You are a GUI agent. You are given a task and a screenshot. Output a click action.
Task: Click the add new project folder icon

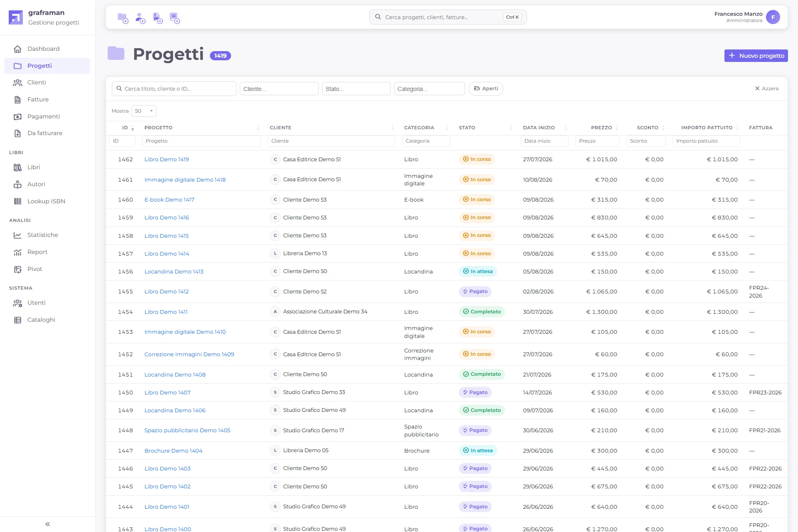(x=123, y=18)
